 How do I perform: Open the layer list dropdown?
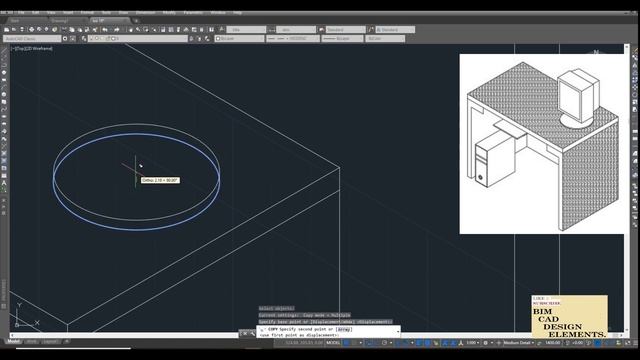138,38
